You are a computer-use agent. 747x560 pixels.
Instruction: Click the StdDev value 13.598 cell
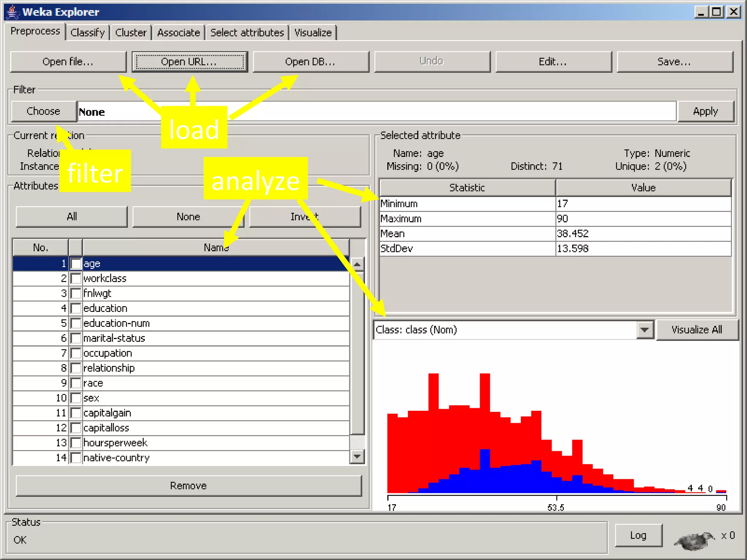click(x=644, y=248)
